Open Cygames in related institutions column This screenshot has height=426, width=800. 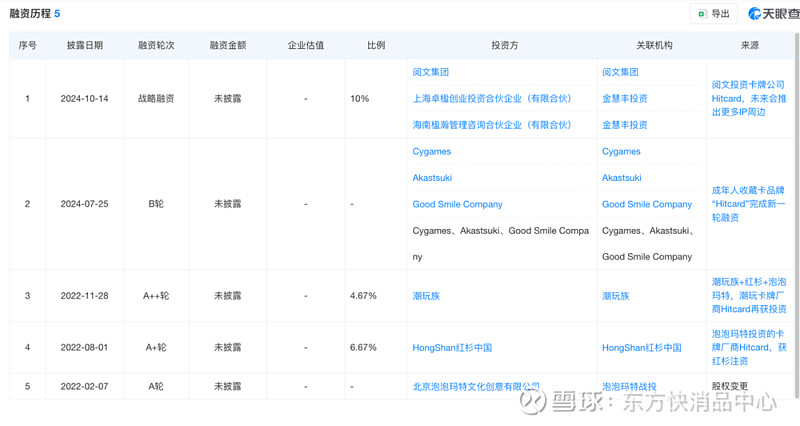point(621,152)
